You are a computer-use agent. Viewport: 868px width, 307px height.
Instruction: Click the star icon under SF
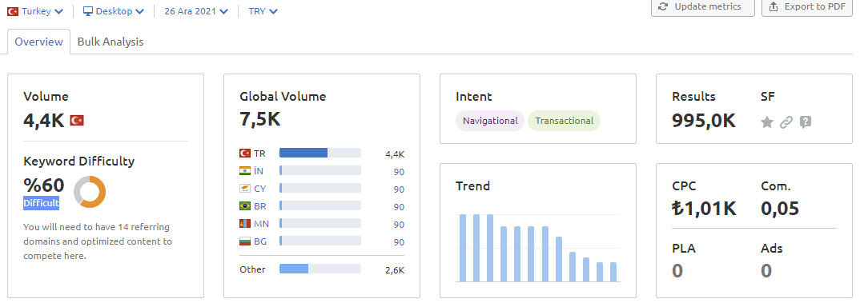(766, 122)
